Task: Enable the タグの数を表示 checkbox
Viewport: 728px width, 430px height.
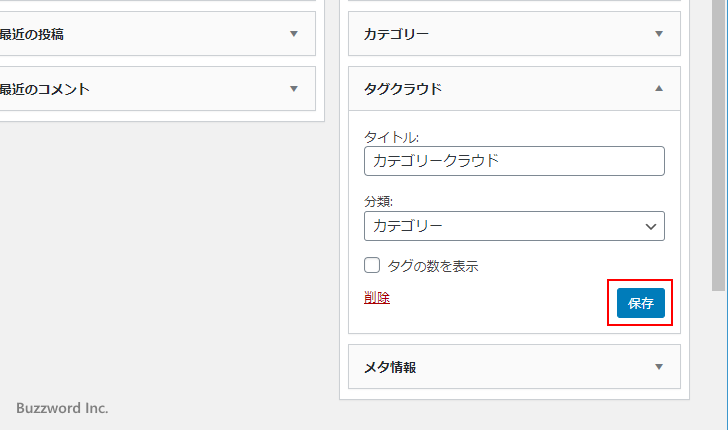Action: click(x=372, y=266)
